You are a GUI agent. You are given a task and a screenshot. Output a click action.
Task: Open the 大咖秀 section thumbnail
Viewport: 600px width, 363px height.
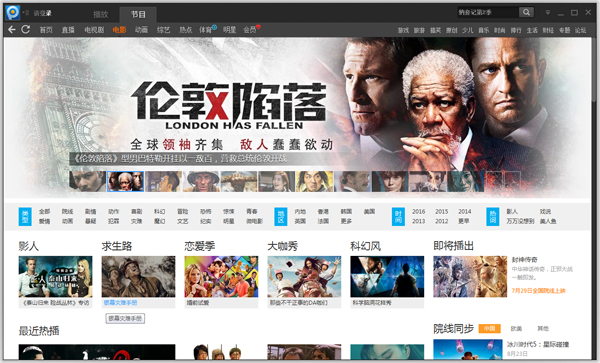pyautogui.click(x=304, y=277)
